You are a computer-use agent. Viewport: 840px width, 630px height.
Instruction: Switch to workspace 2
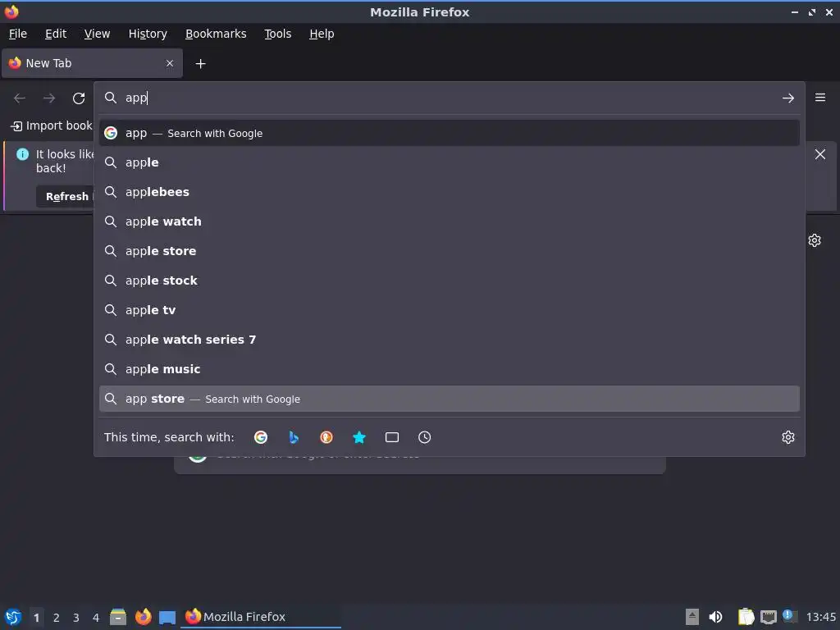[x=57, y=618]
